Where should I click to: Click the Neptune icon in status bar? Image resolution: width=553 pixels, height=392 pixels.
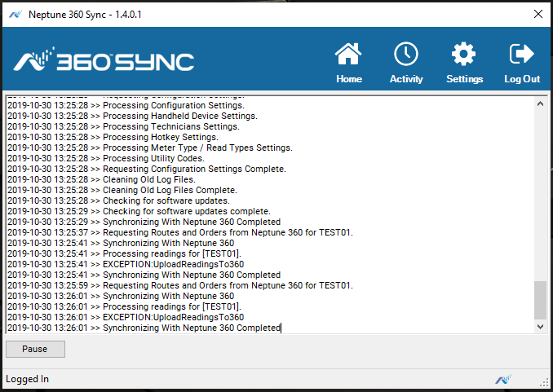(503, 379)
